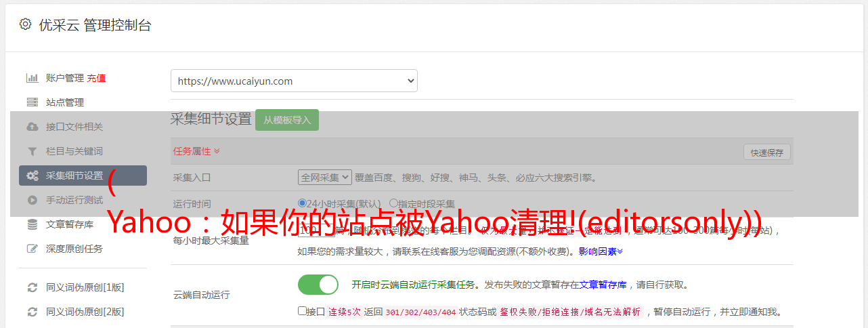The image size is (868, 328).
Task: Open the 全网采集 dropdown
Action: [x=325, y=178]
